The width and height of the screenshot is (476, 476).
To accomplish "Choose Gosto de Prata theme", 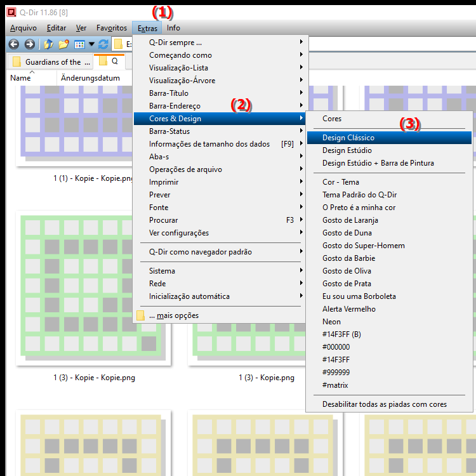I will (390, 284).
